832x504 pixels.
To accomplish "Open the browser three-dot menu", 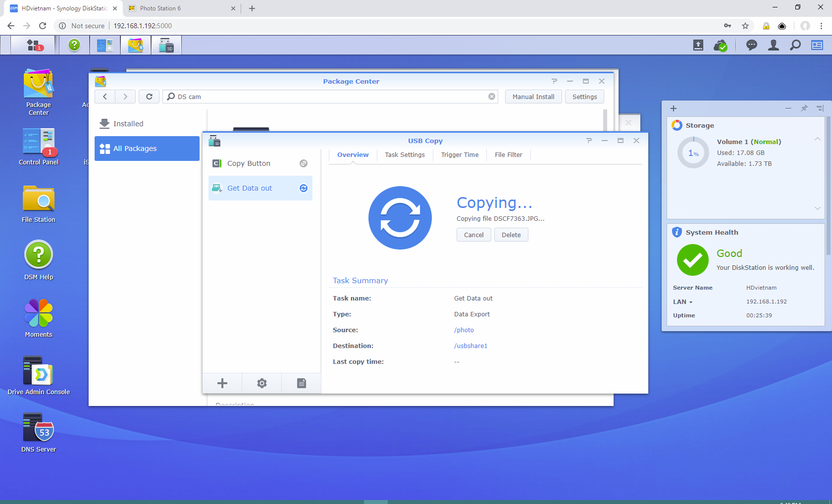I will tap(821, 26).
